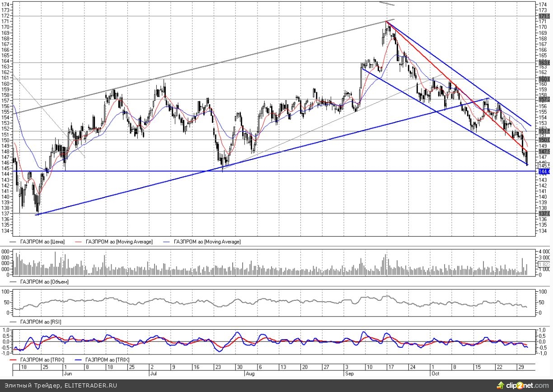Click the Oct month label on time axis

click(x=435, y=374)
